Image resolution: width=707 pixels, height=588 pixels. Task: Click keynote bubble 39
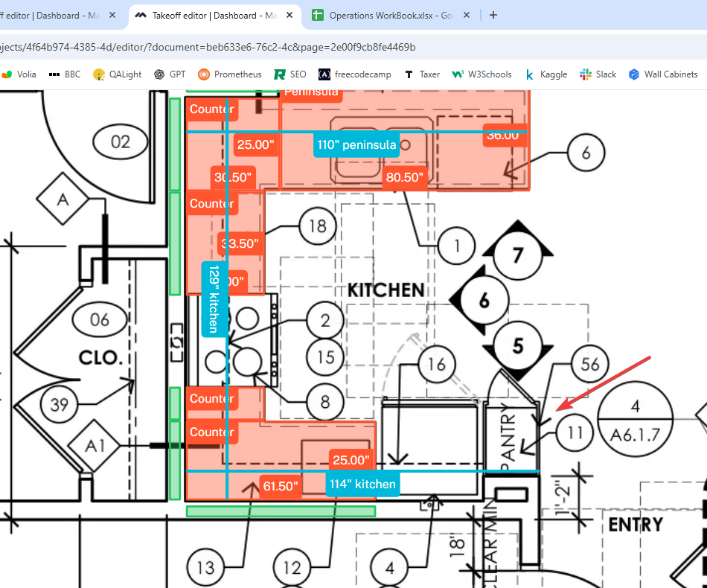(x=59, y=404)
